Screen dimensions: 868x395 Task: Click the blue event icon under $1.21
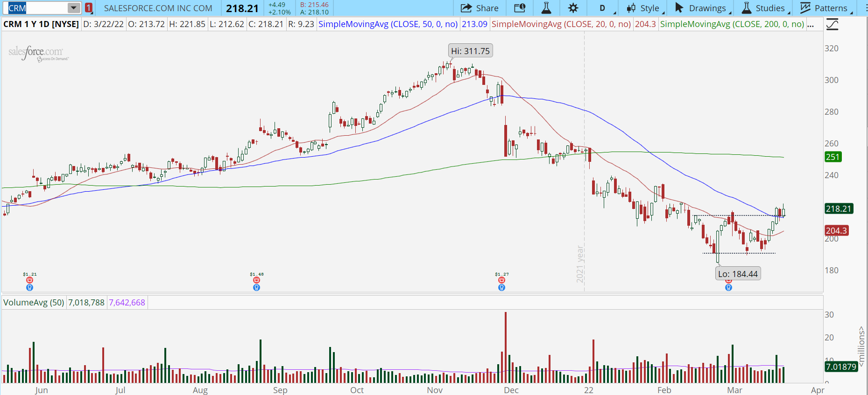pos(30,288)
